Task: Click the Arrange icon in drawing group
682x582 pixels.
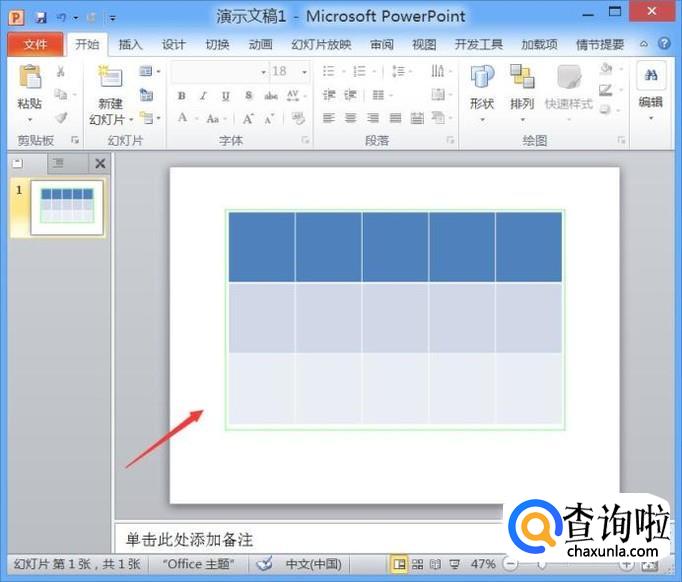Action: [x=522, y=78]
